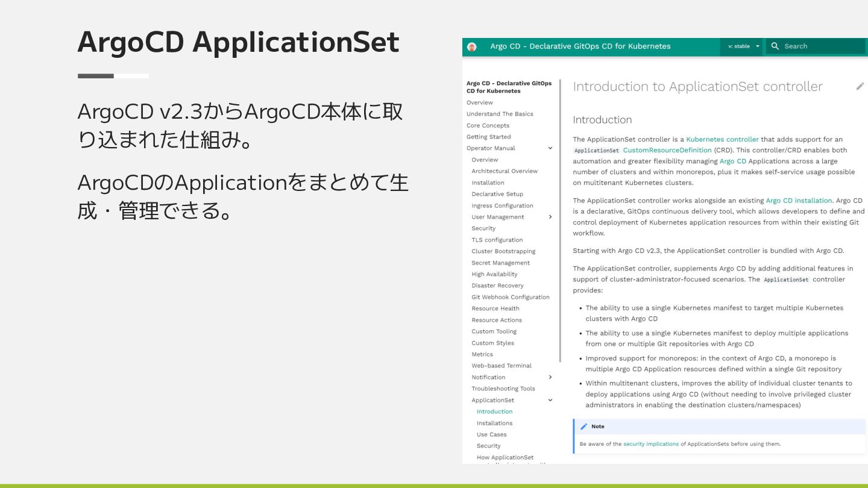Collapse the ApplicationSet section chevron
Viewport: 868px width, 488px height.
(x=550, y=400)
